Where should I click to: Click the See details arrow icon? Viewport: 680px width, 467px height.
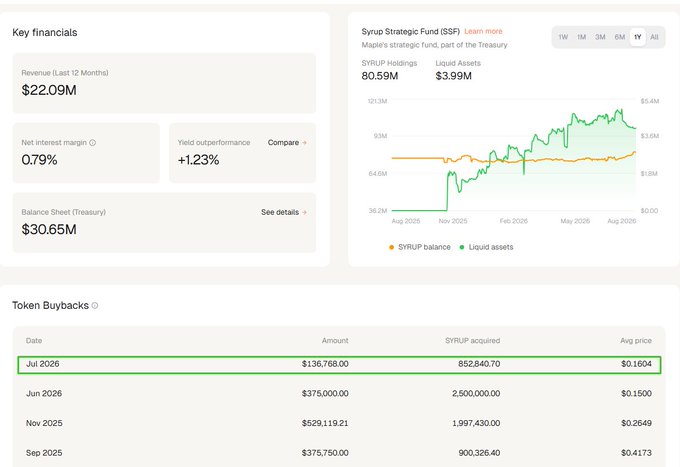pos(304,212)
